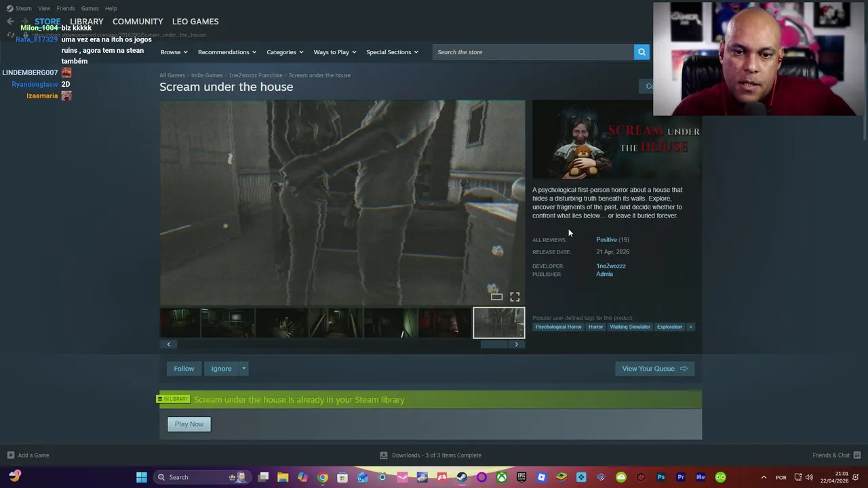
Task: Select the Psychological Horror tag
Action: (559, 327)
